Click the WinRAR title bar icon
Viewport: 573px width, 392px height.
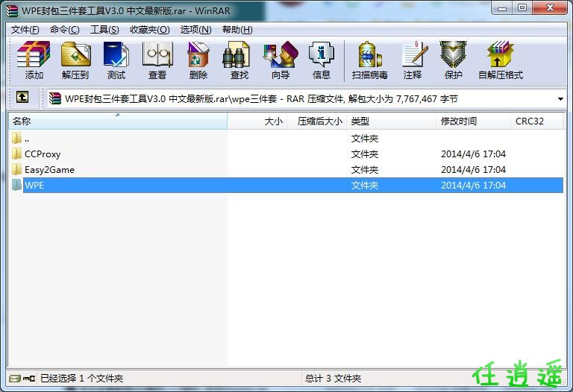(12, 11)
